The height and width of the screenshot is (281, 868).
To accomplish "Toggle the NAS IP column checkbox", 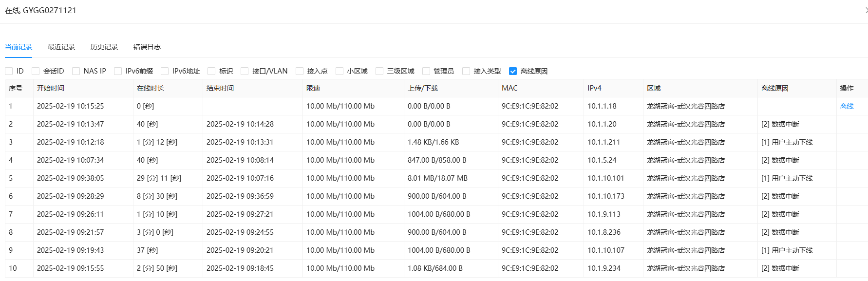I will pyautogui.click(x=76, y=71).
